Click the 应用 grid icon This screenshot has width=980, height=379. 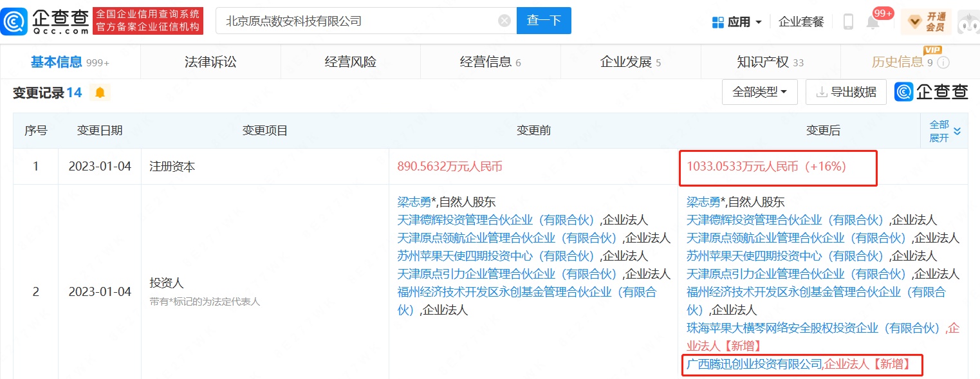tap(718, 22)
